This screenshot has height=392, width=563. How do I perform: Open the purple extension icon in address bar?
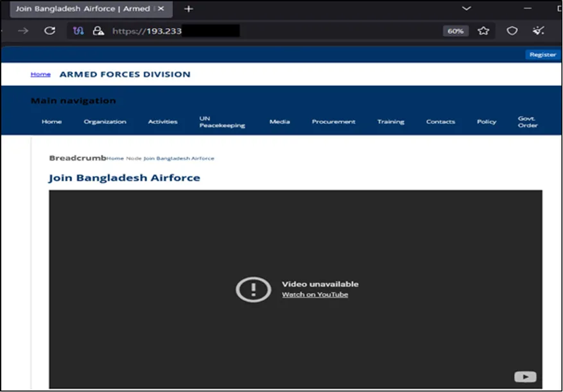pyautogui.click(x=78, y=31)
